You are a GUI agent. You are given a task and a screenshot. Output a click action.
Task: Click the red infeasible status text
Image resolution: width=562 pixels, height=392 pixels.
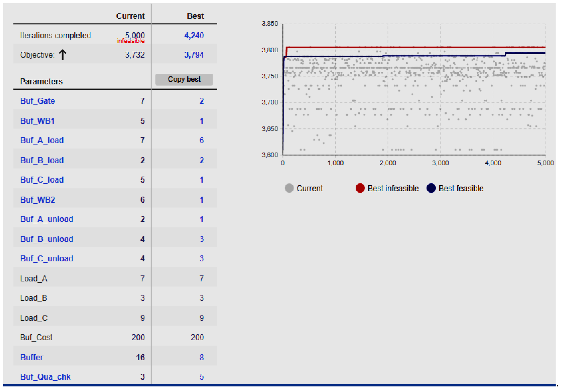(x=131, y=41)
